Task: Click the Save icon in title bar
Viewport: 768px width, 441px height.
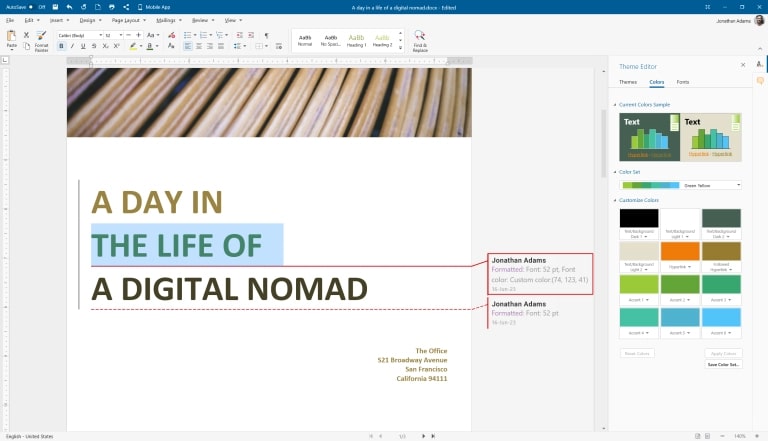Action: click(x=56, y=7)
